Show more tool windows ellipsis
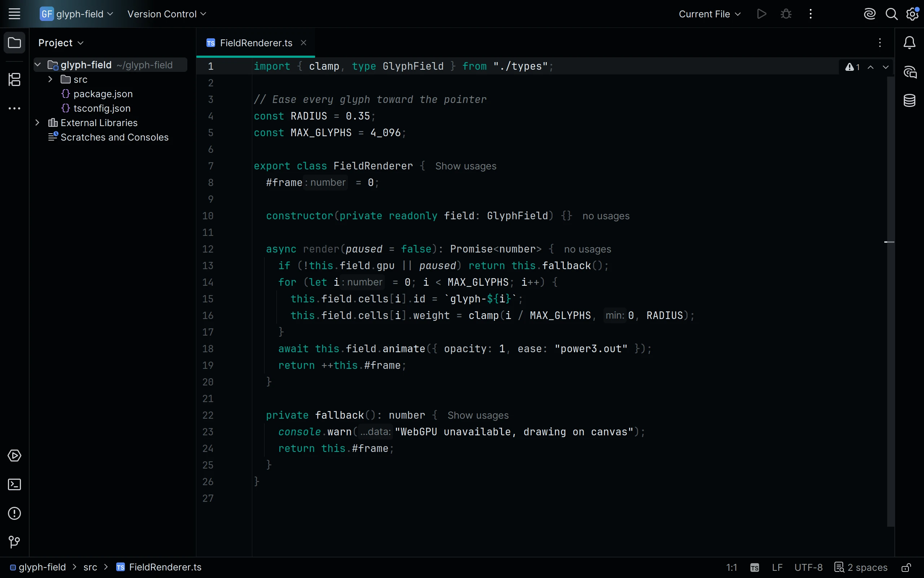 (x=14, y=109)
